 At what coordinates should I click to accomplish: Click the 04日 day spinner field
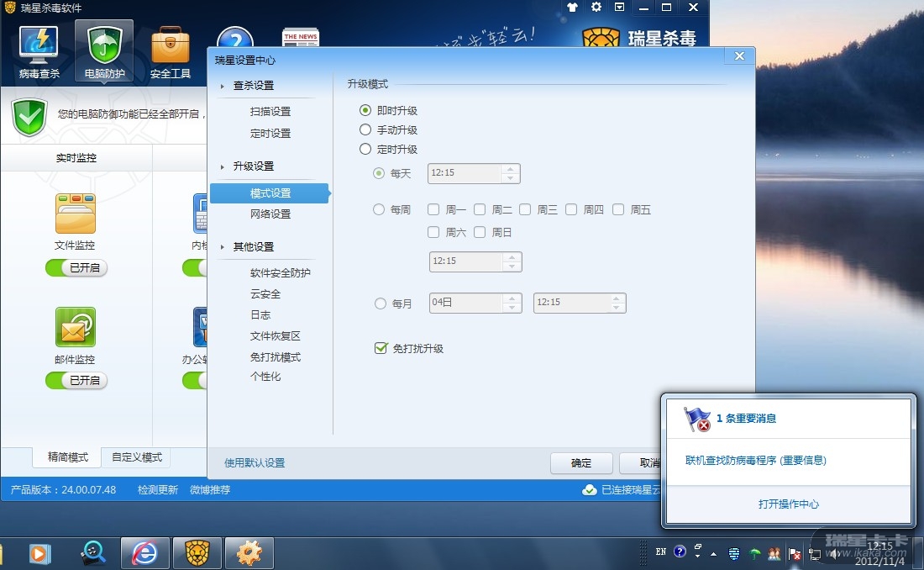coord(475,303)
